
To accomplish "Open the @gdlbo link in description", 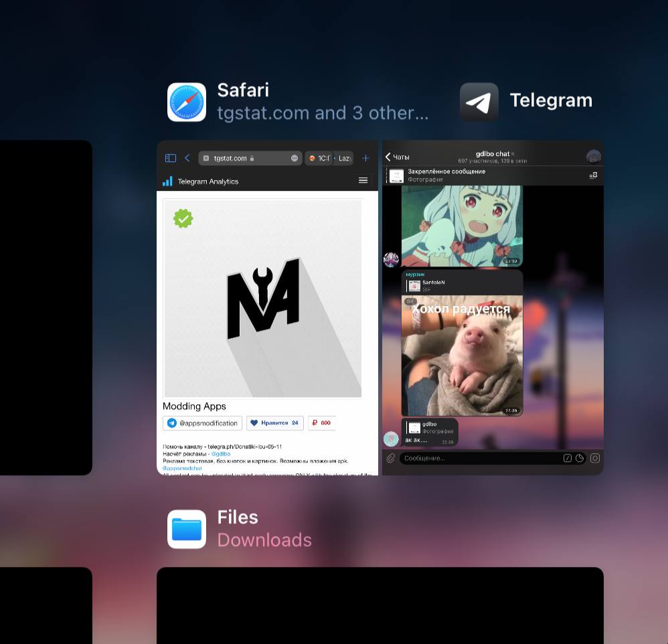I will 221,454.
